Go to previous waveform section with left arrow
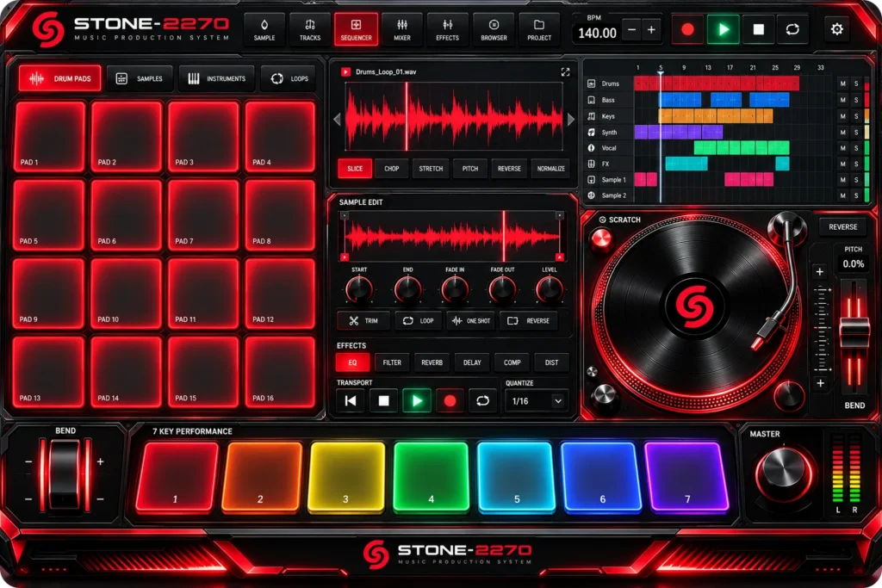The width and height of the screenshot is (882, 588). (x=337, y=119)
